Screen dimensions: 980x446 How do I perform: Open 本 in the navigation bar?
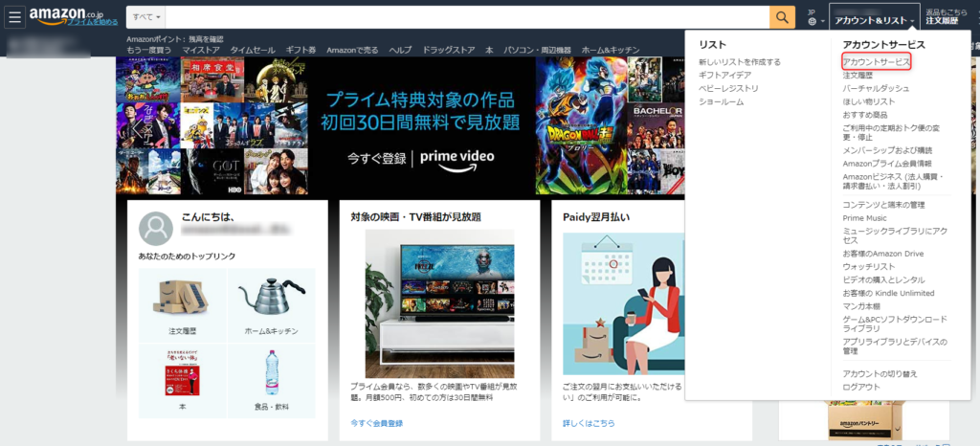coord(489,50)
